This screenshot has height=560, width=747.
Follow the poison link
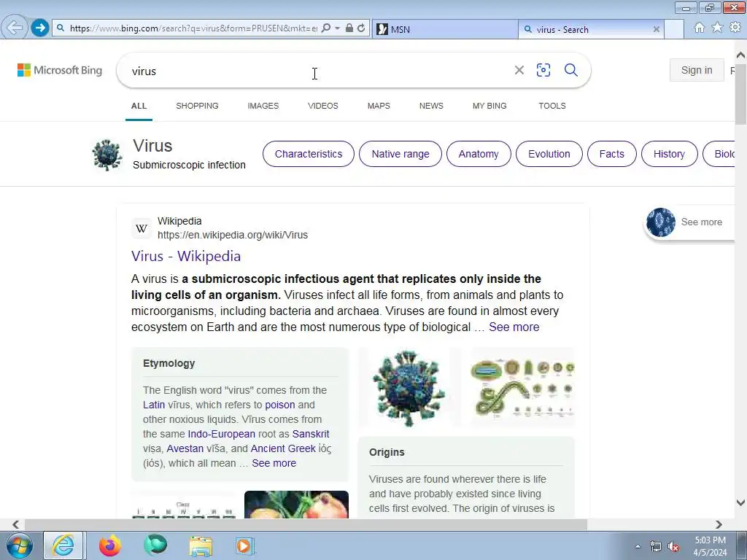[x=279, y=405]
